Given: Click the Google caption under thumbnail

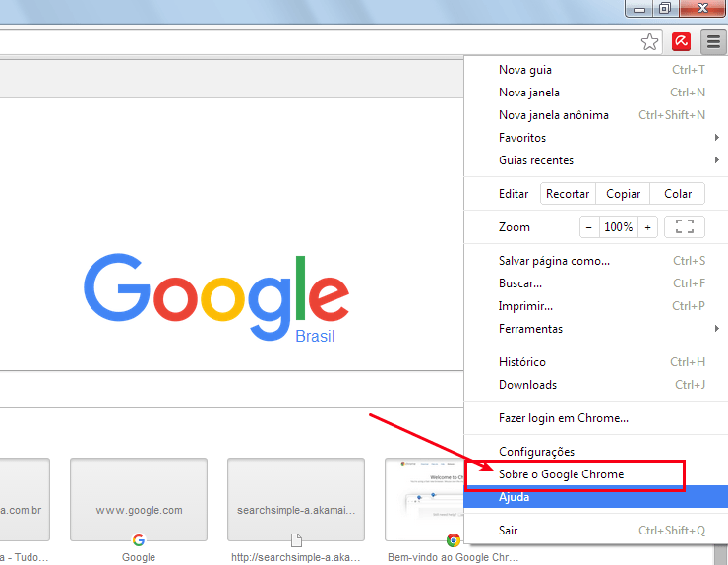Looking at the screenshot, I should (139, 557).
